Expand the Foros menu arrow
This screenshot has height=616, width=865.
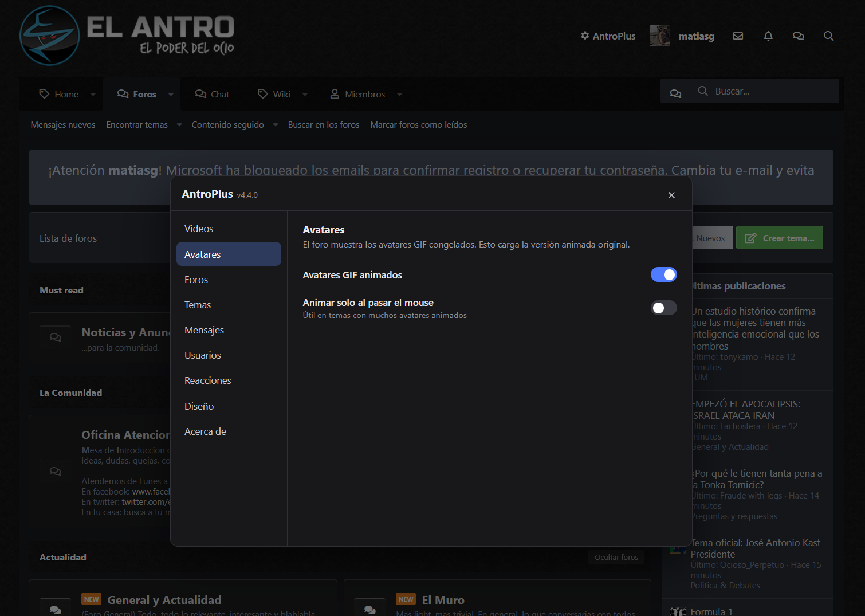(171, 94)
